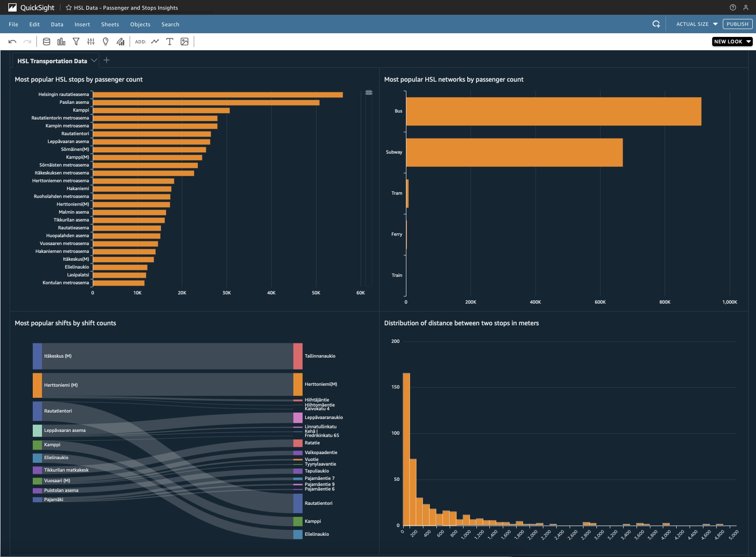Open the File menu
This screenshot has width=756, height=557.
[13, 24]
